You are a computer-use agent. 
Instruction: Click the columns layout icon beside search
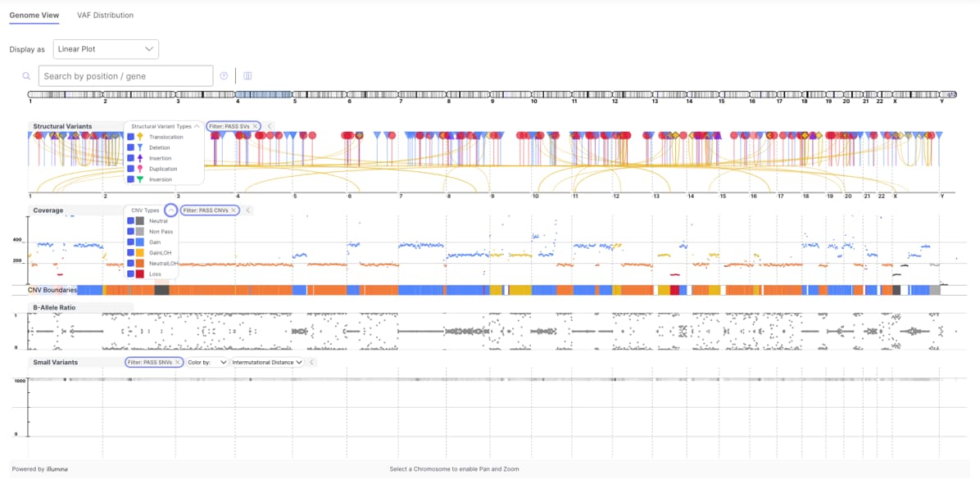[247, 76]
